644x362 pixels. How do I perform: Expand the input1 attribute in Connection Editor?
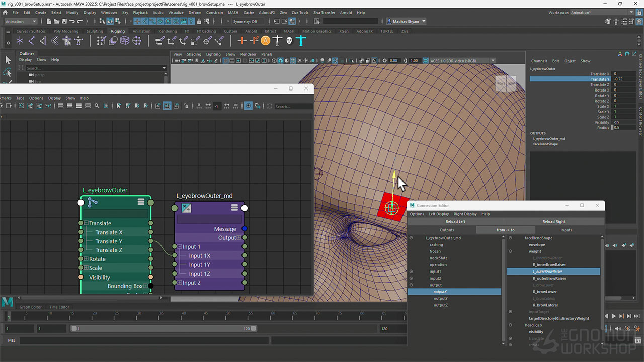[411, 271]
